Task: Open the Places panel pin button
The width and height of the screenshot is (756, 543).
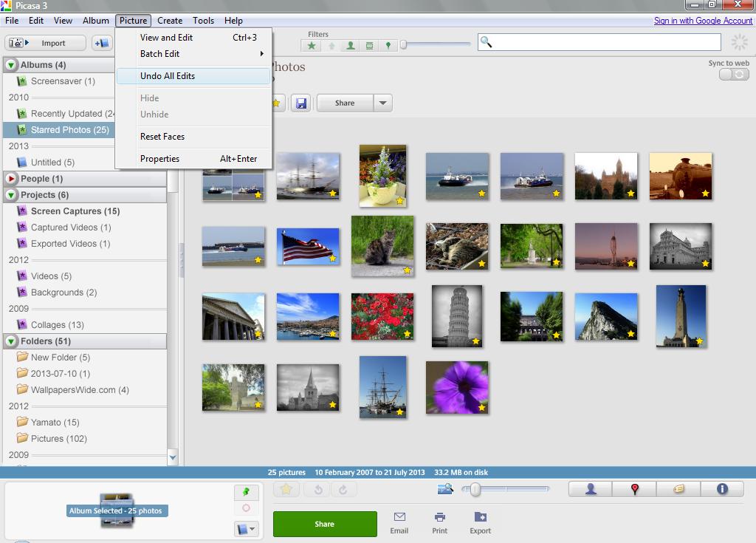Action: pyautogui.click(x=634, y=489)
